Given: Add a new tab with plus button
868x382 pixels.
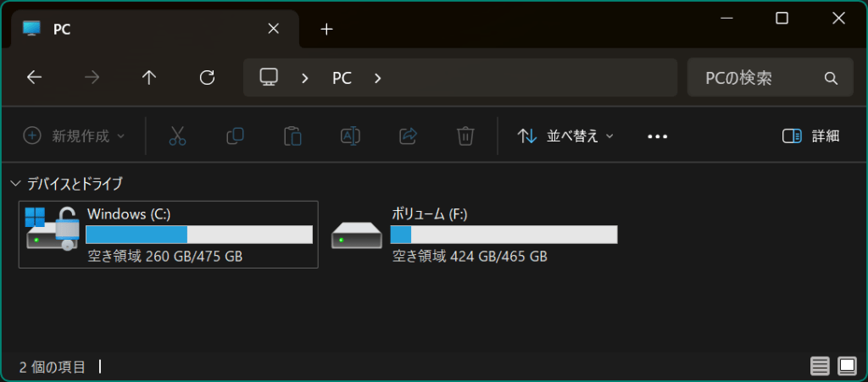Looking at the screenshot, I should click(327, 29).
